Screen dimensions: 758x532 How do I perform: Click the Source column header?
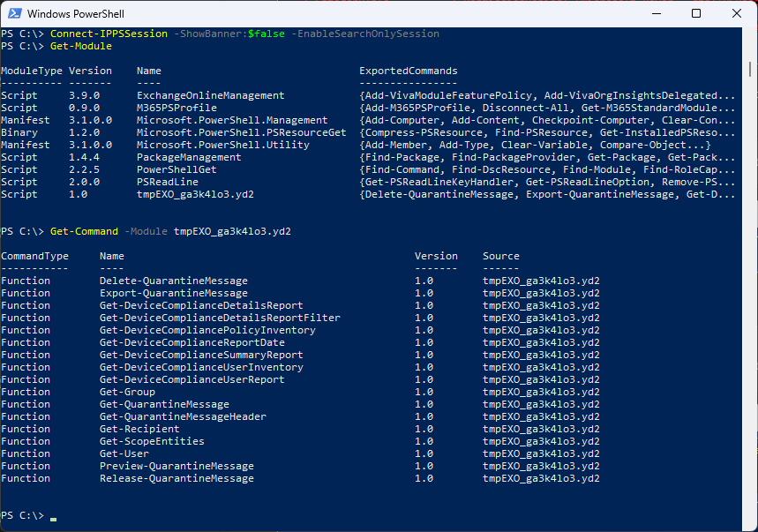[x=501, y=256]
